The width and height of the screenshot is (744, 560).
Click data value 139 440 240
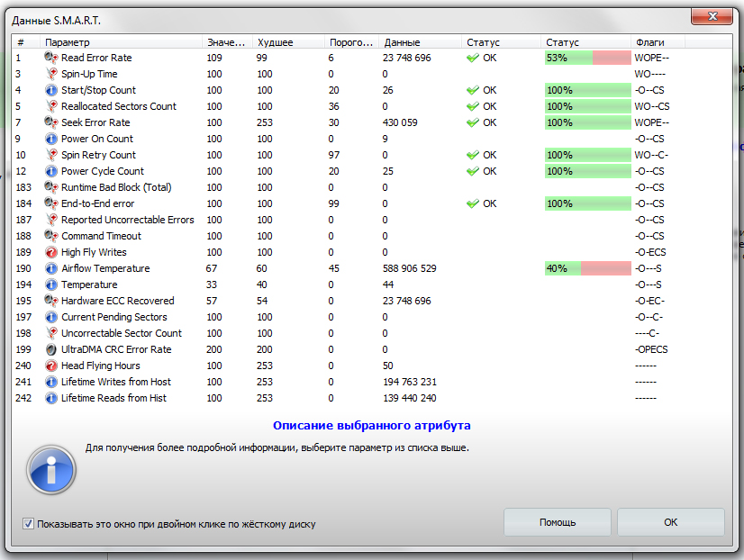tap(410, 398)
